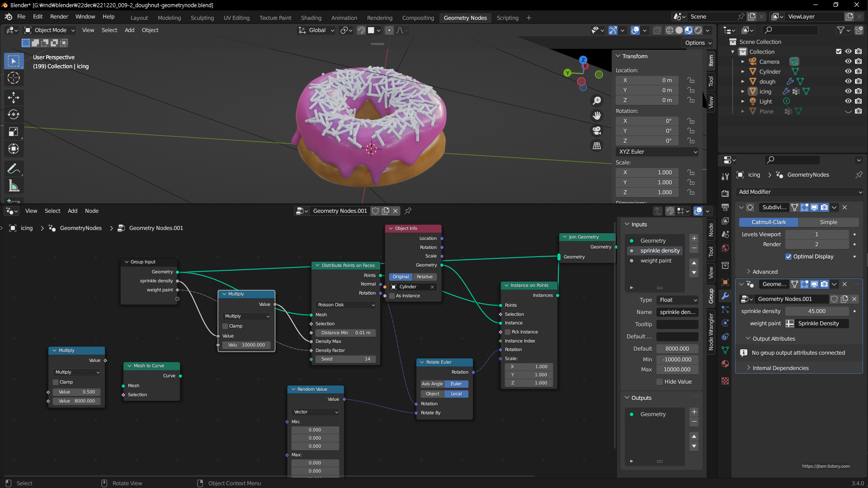
Task: Remove selected output socket in Outputs panel
Action: (694, 422)
